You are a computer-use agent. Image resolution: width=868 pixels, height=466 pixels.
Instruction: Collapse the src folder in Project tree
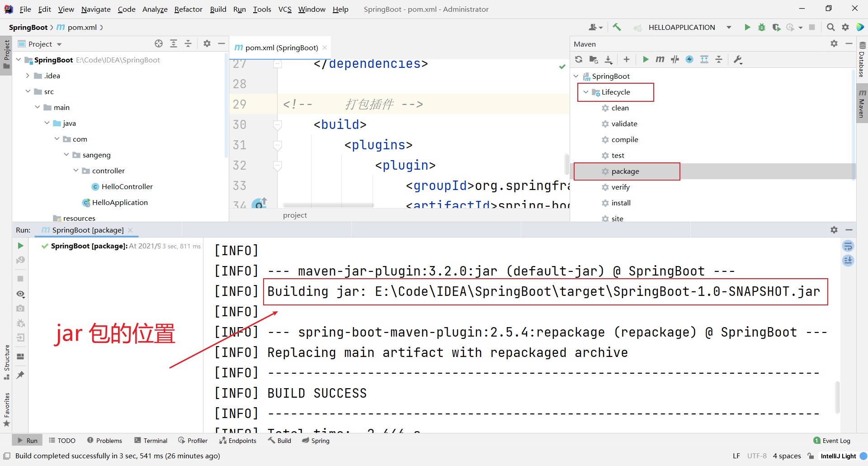pyautogui.click(x=28, y=91)
